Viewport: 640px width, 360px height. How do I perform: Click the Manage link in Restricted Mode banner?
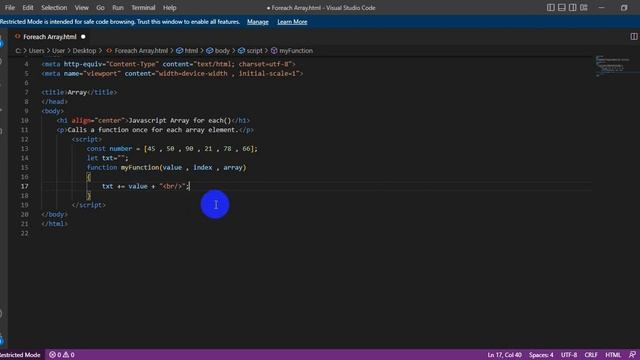tap(258, 22)
